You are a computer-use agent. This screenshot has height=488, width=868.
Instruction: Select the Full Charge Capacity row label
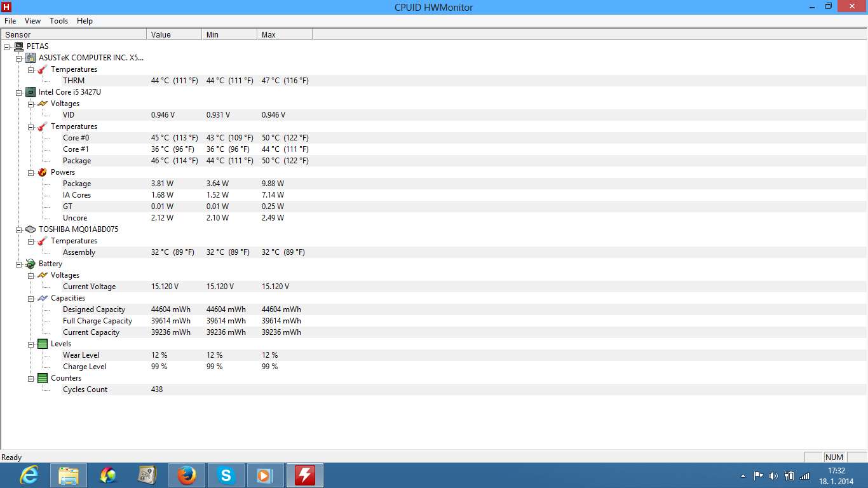pyautogui.click(x=98, y=321)
